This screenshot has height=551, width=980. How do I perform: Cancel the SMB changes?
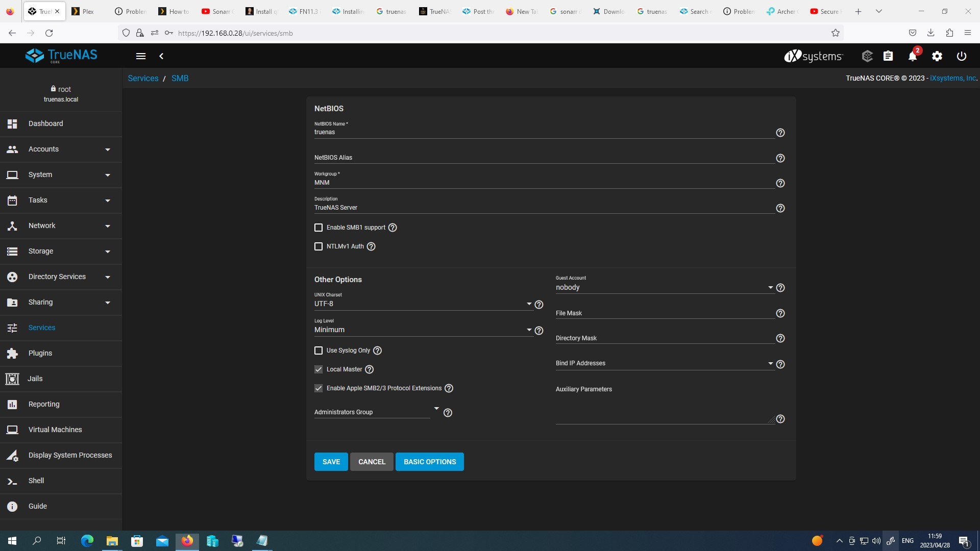pyautogui.click(x=372, y=462)
